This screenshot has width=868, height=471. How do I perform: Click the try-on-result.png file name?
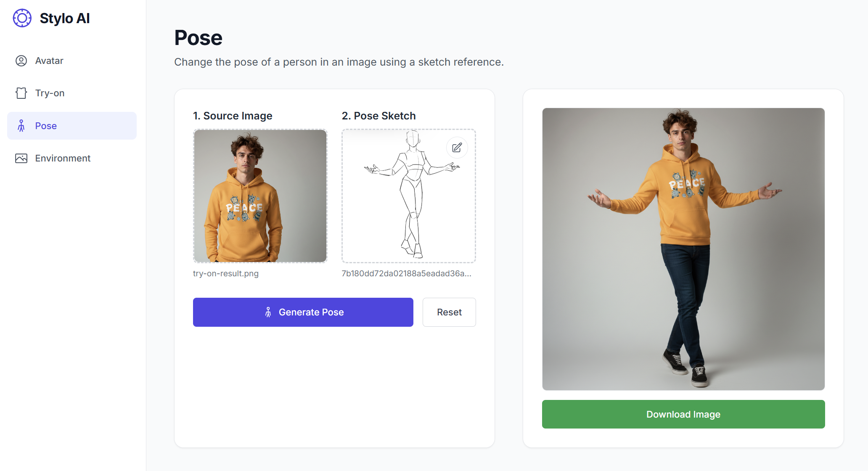tap(226, 273)
